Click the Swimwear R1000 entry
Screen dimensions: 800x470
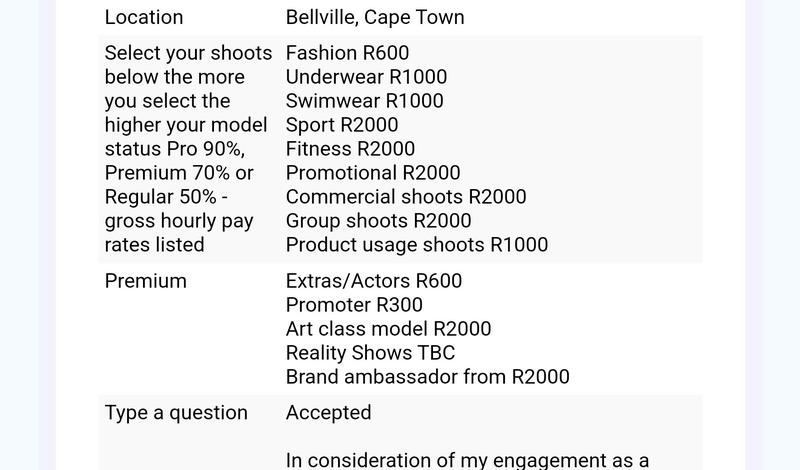pyautogui.click(x=364, y=101)
